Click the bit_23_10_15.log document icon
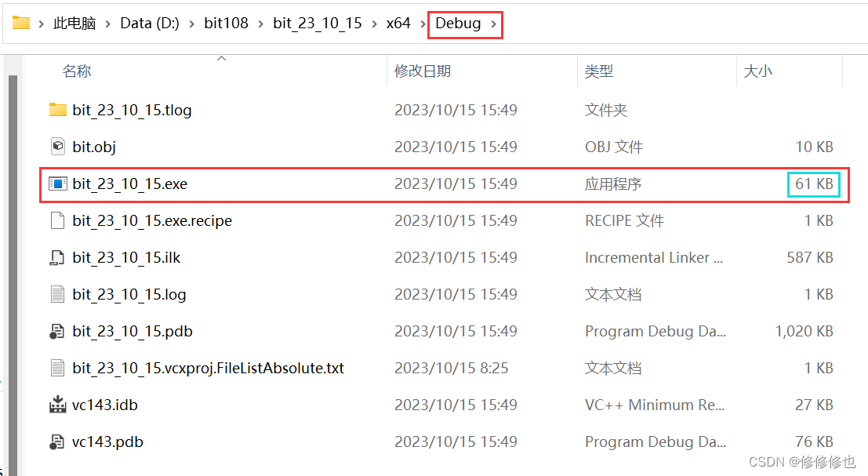Screen dimensions: 868x476 pyautogui.click(x=57, y=294)
